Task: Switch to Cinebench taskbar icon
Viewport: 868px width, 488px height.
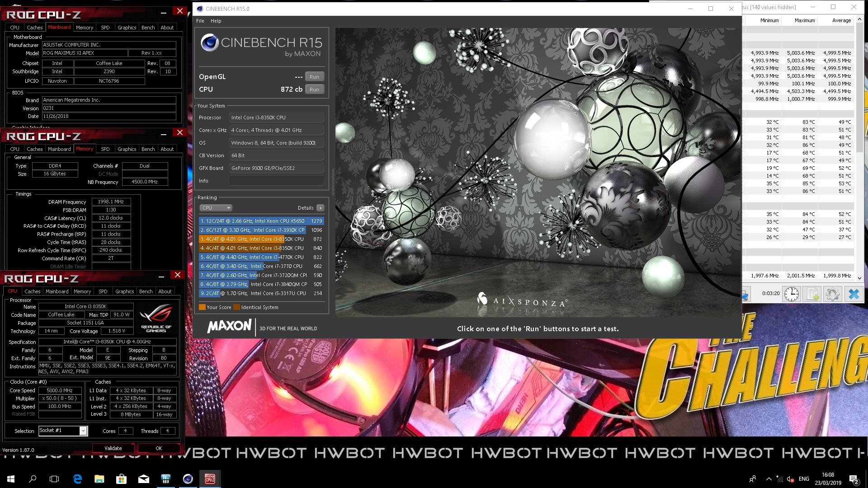Action: [188, 479]
